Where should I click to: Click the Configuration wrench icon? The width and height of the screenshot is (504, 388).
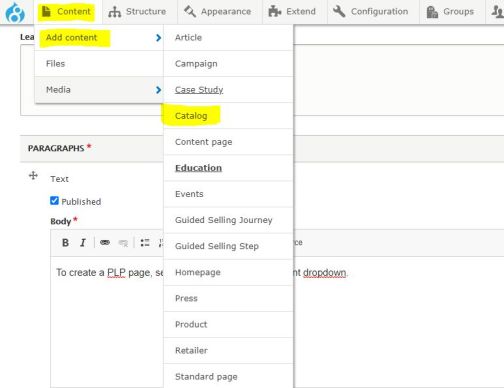[x=339, y=12]
